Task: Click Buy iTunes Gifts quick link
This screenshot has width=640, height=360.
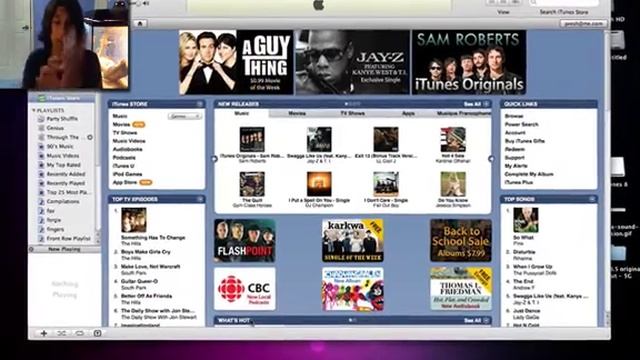Action: click(x=524, y=141)
